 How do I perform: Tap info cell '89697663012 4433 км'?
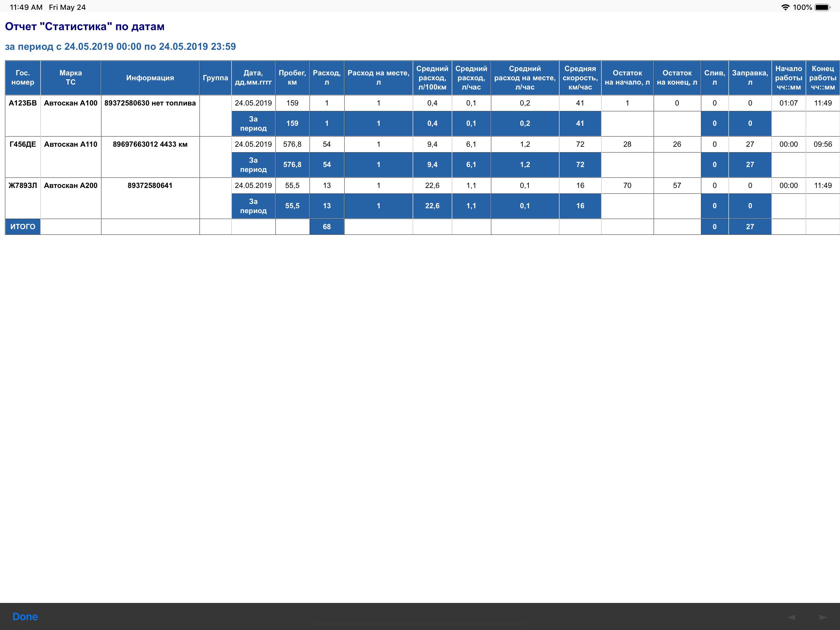tap(150, 144)
